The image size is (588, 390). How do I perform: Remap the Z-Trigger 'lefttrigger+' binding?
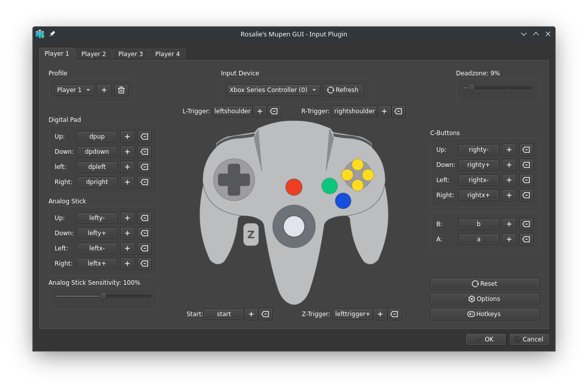tap(352, 314)
